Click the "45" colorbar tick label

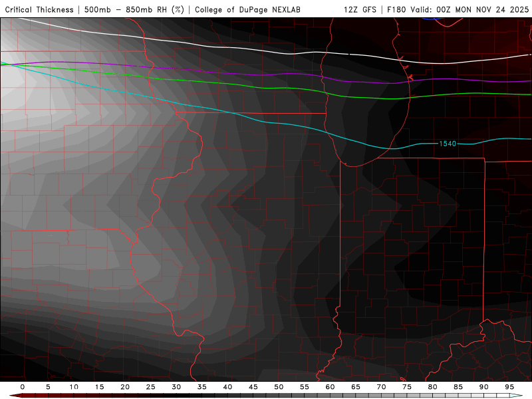[253, 387]
